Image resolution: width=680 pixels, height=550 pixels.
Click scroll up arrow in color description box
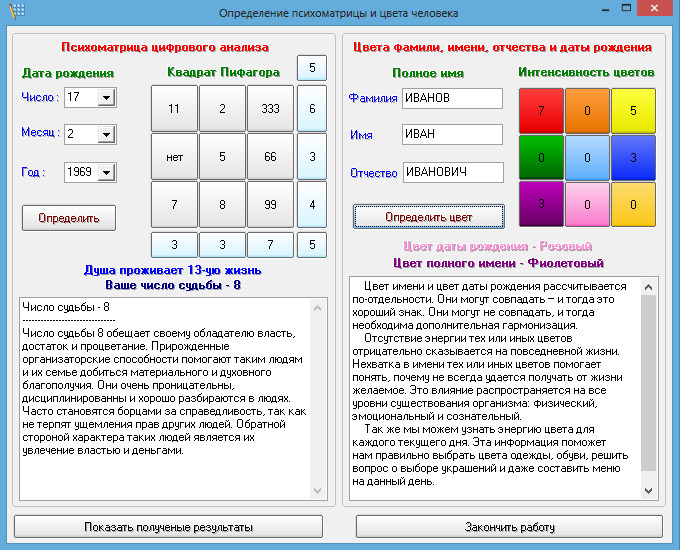tap(648, 287)
